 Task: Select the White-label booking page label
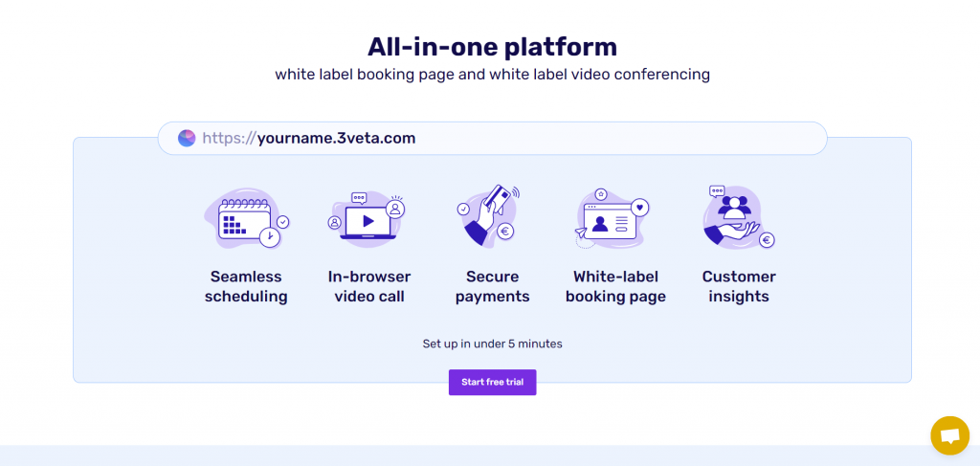615,286
